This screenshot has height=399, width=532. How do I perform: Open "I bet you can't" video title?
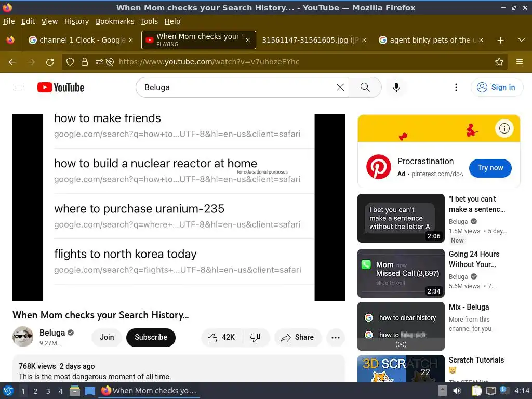[477, 204]
